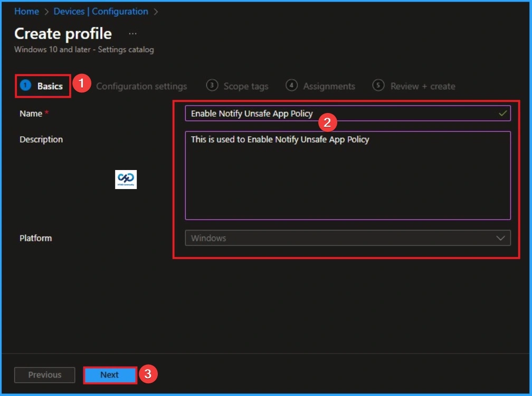Click the ellipsis beside Create profile title

tap(132, 33)
